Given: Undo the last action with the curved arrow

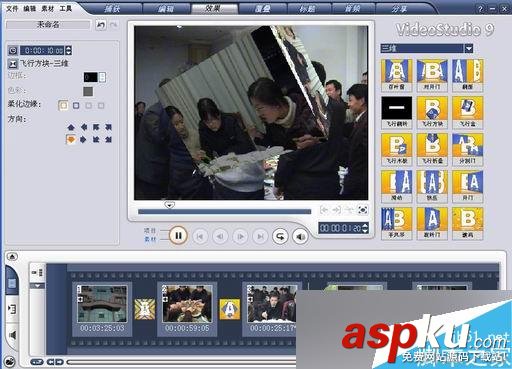Looking at the screenshot, I should coord(101,25).
